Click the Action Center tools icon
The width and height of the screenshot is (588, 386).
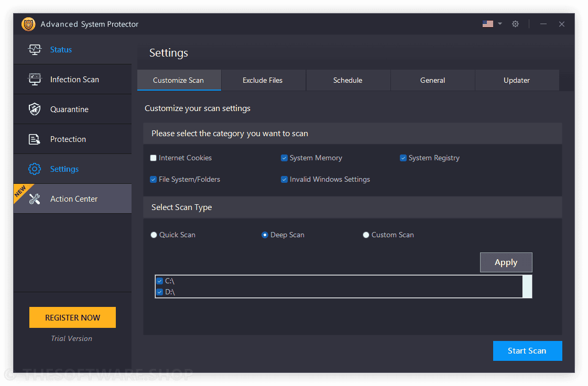(35, 199)
